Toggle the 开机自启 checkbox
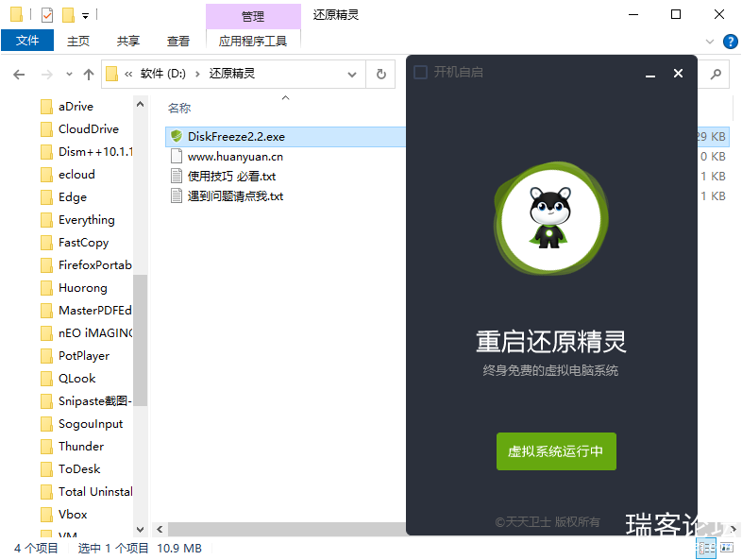The height and width of the screenshot is (560, 742). [421, 73]
